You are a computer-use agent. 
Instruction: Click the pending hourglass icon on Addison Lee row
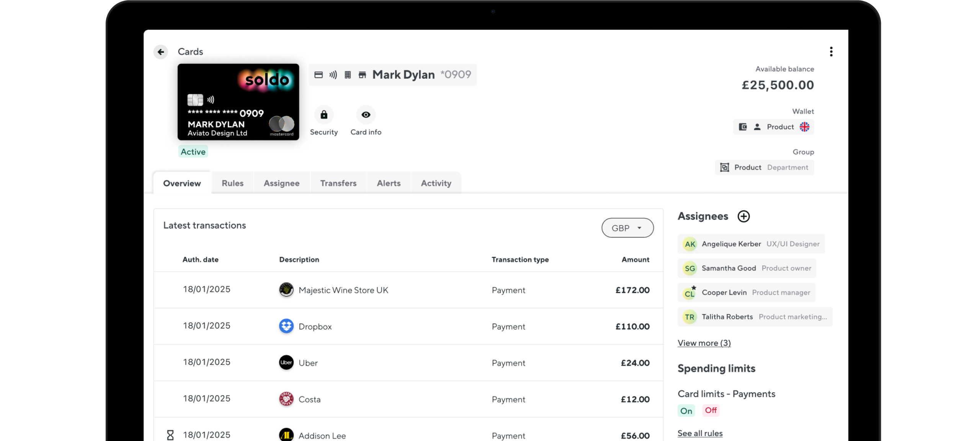pos(170,435)
